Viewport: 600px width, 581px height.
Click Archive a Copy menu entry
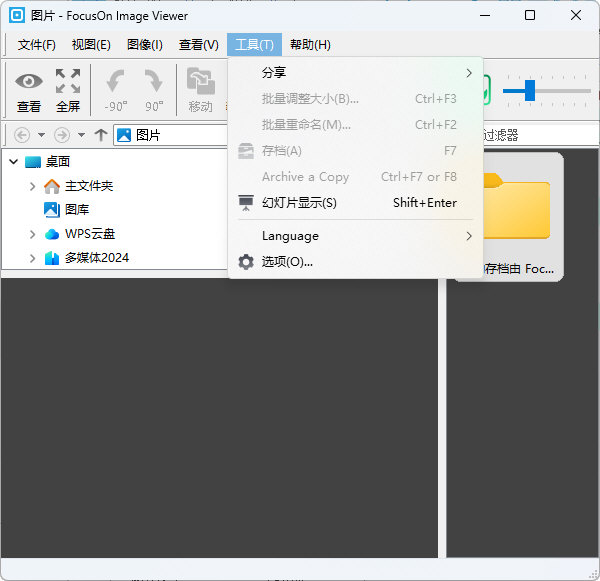[355, 177]
